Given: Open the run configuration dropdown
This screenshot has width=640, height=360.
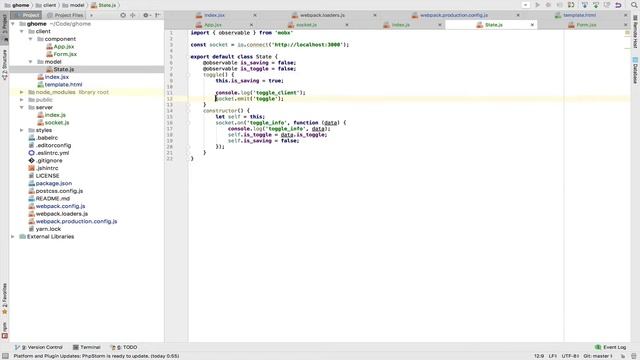Looking at the screenshot, I should 526,5.
